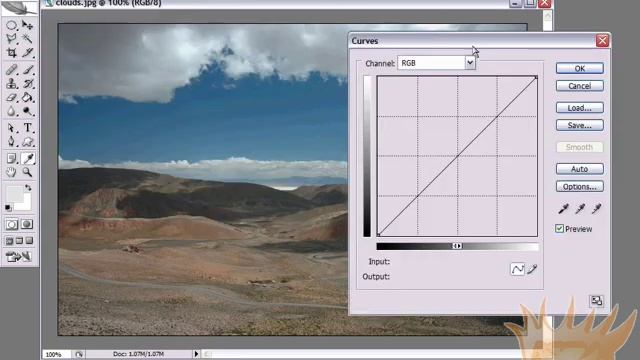This screenshot has height=360, width=640.
Task: Select the curve point editing tool
Action: coord(518,269)
